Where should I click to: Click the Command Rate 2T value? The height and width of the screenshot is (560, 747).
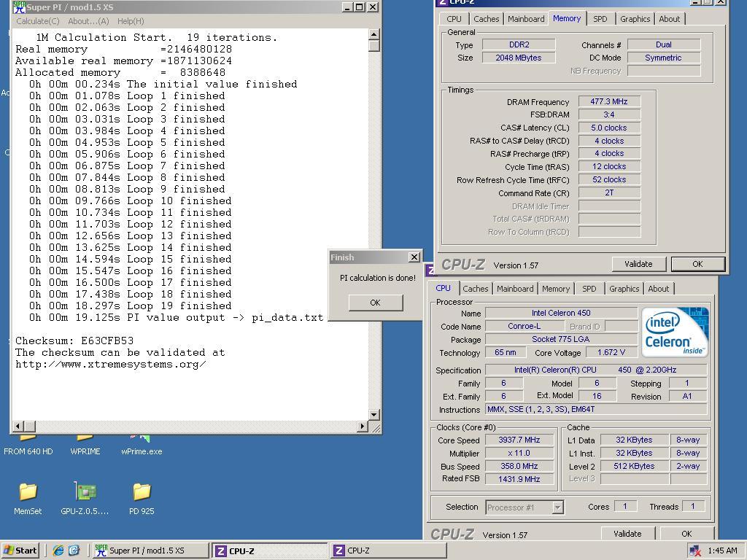(609, 192)
